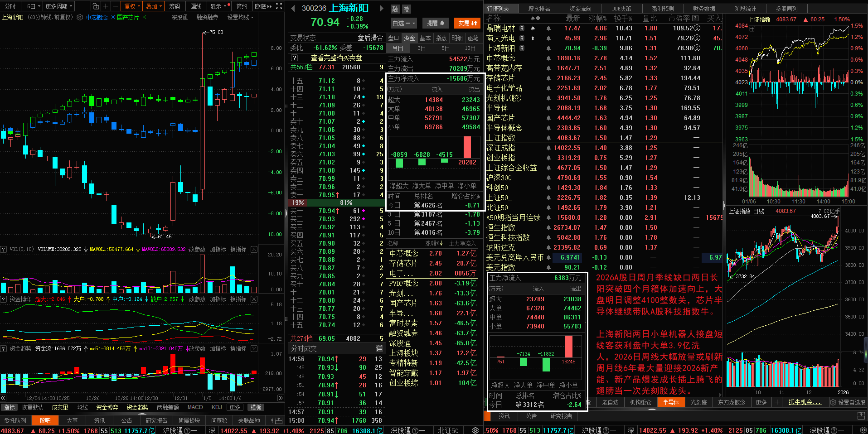This screenshot has width=868, height=434.
Task: Add new watchlist tab with plus icon
Action: [x=777, y=402]
